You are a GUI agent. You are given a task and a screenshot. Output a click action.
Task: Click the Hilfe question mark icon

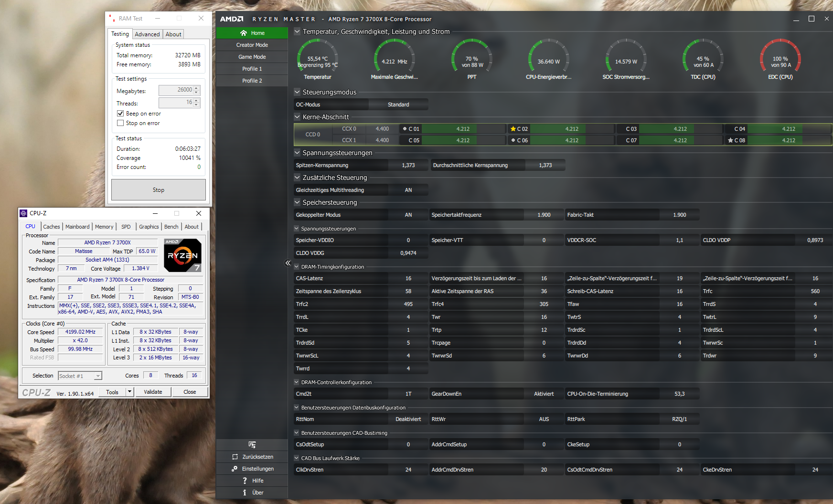[x=245, y=481]
